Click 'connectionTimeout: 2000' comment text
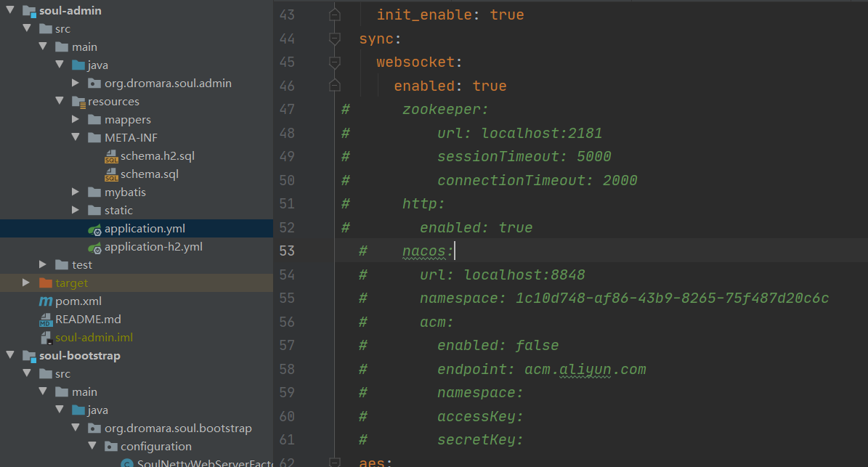The height and width of the screenshot is (467, 868). click(537, 180)
